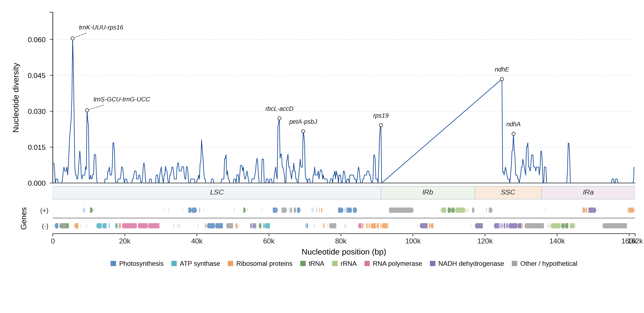Click the ATP synthase legend color swatch
This screenshot has height=313, width=644.
174,264
